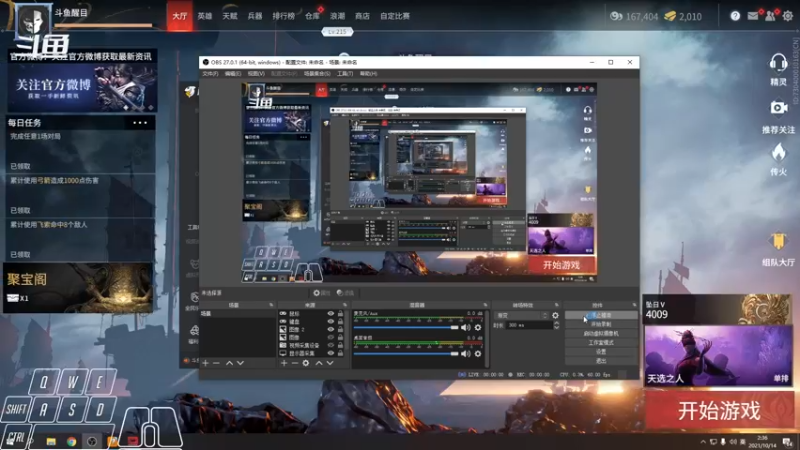Remove scene with the scenes minus icon
Image resolution: width=800 pixels, height=450 pixels.
pyautogui.click(x=216, y=363)
